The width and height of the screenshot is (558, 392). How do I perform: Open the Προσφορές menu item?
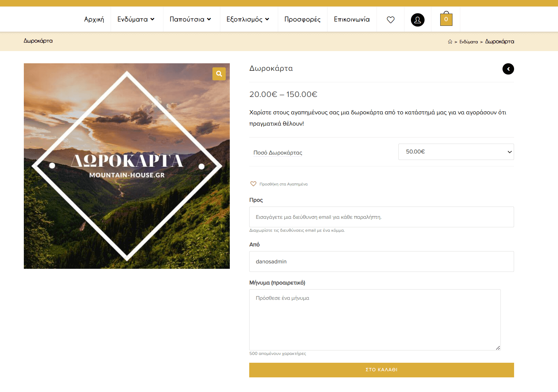pos(302,19)
